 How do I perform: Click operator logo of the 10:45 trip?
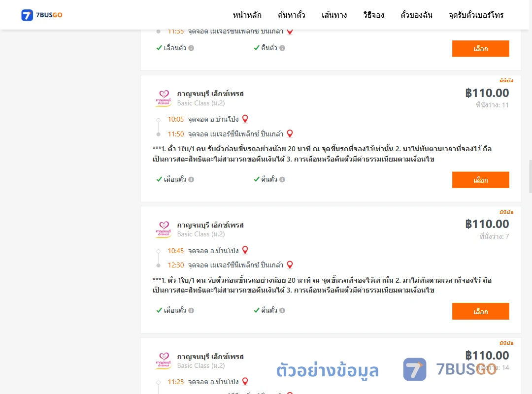point(164,230)
